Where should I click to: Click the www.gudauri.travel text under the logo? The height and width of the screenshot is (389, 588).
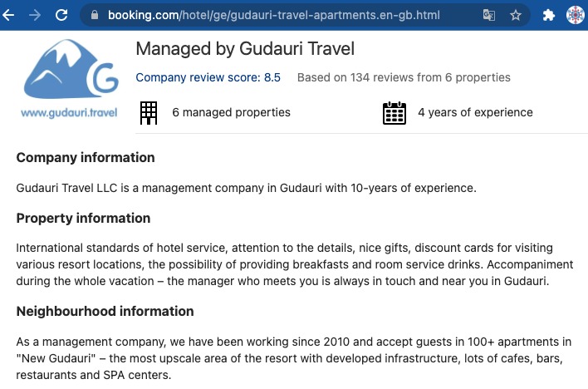(x=69, y=113)
